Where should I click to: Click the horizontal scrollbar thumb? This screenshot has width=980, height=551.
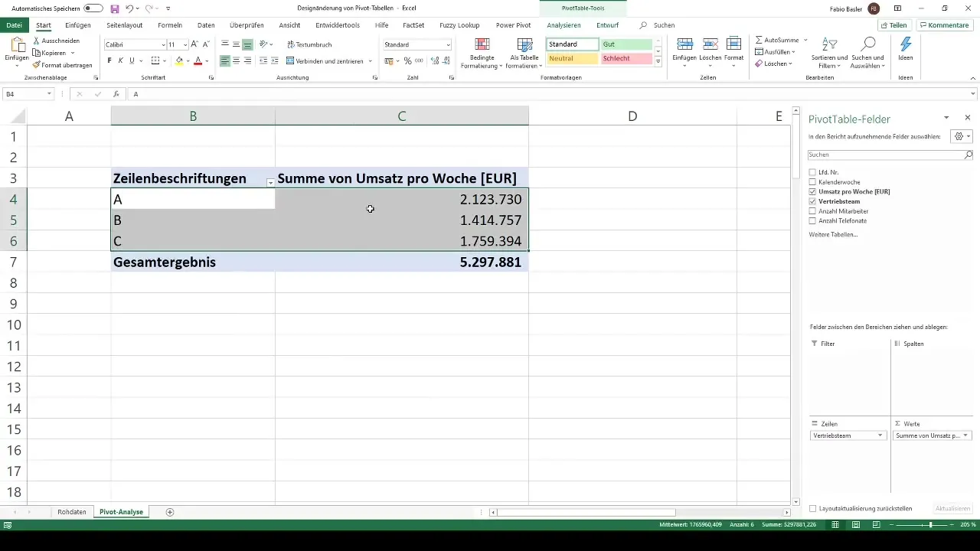click(586, 512)
